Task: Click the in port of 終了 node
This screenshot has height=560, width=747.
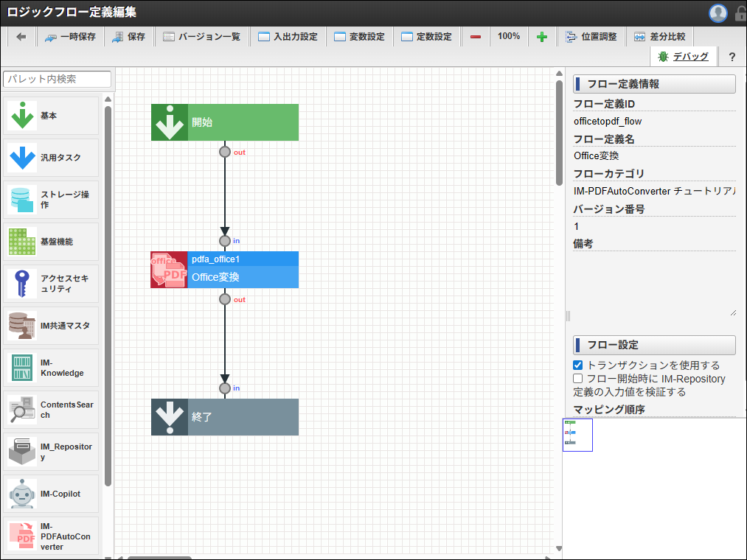Action: pos(225,388)
